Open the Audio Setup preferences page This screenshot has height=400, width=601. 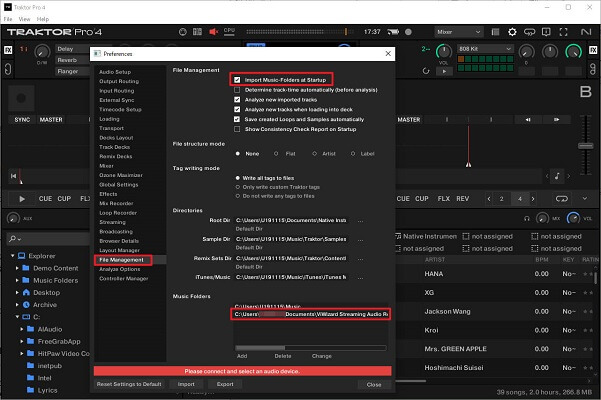(115, 72)
